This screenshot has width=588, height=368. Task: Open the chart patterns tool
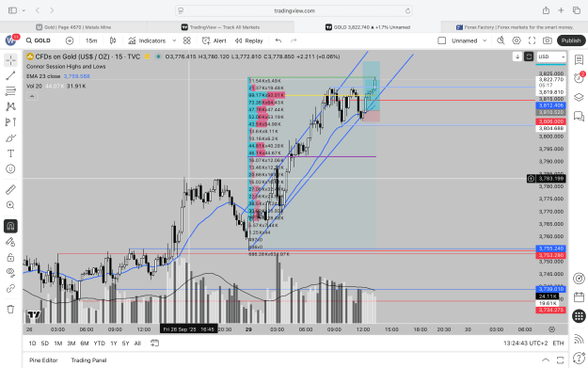(x=10, y=106)
